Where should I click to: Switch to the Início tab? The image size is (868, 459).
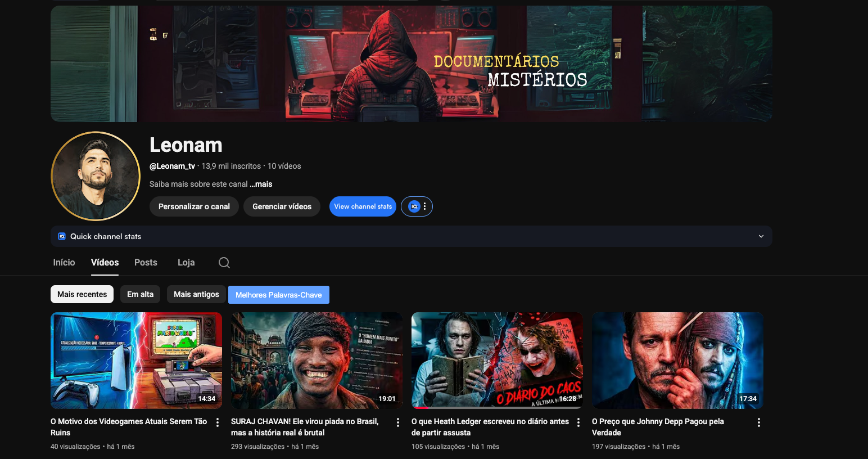[x=64, y=263]
